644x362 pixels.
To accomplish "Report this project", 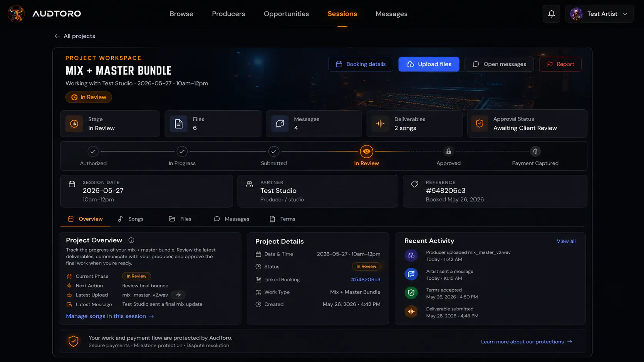I will tap(560, 64).
